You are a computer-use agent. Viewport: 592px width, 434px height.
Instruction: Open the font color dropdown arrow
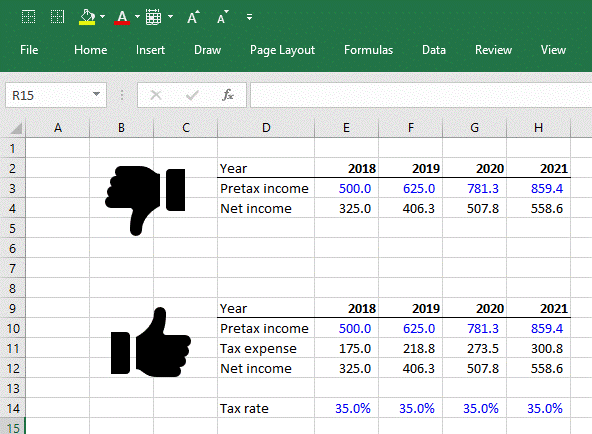coord(137,17)
